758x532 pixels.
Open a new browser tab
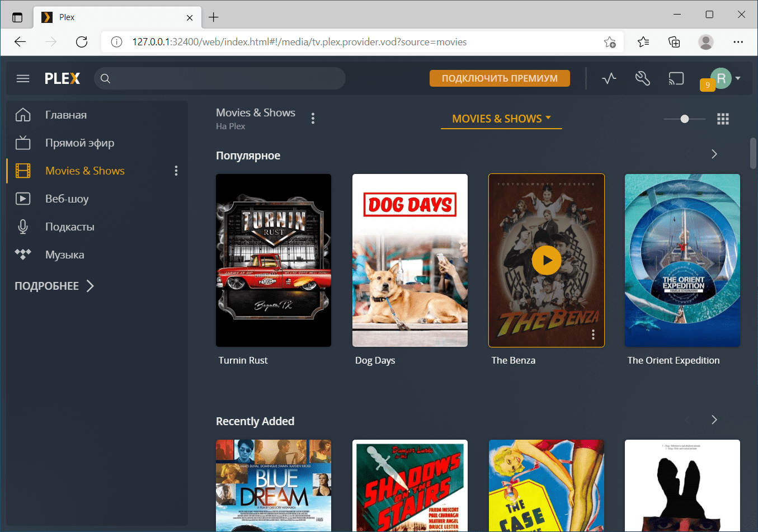213,17
